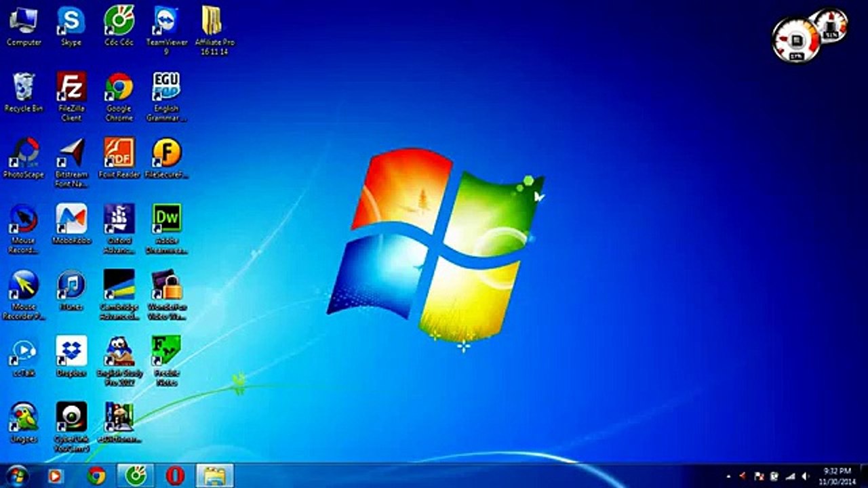Open the network signal tray icon

coord(789,476)
